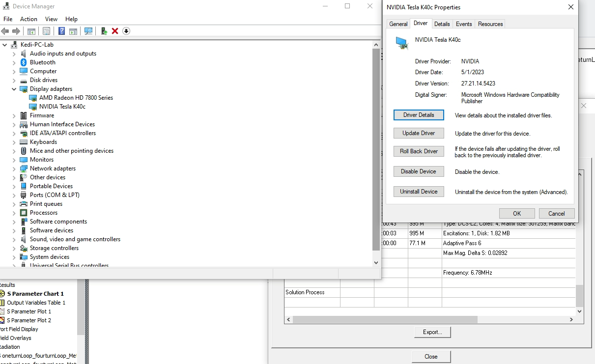595x364 pixels.
Task: Click the horizontal scrollbar thumb in profile table
Action: [x=385, y=319]
